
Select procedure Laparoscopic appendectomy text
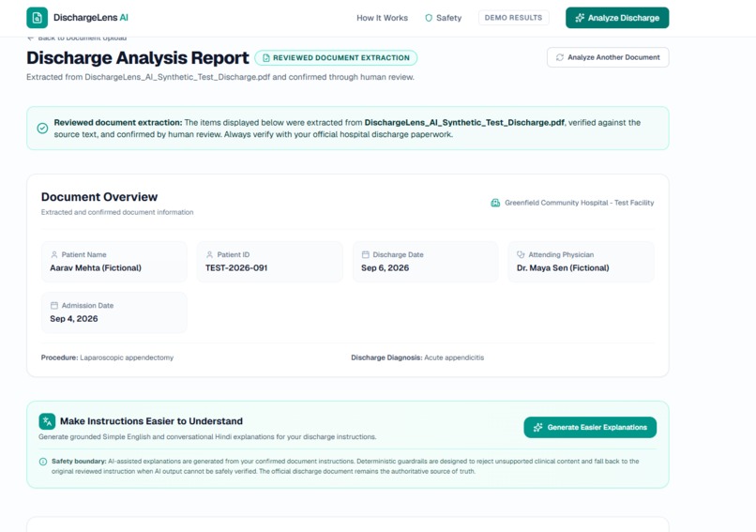pos(127,357)
